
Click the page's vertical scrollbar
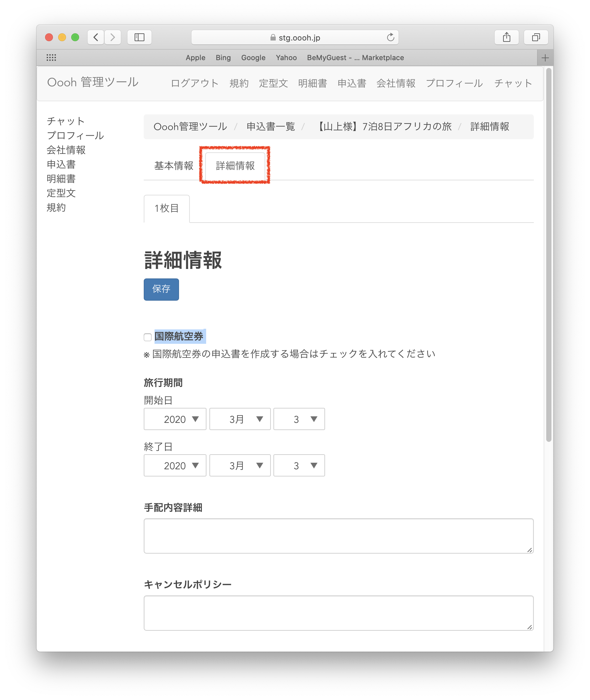coord(549,255)
